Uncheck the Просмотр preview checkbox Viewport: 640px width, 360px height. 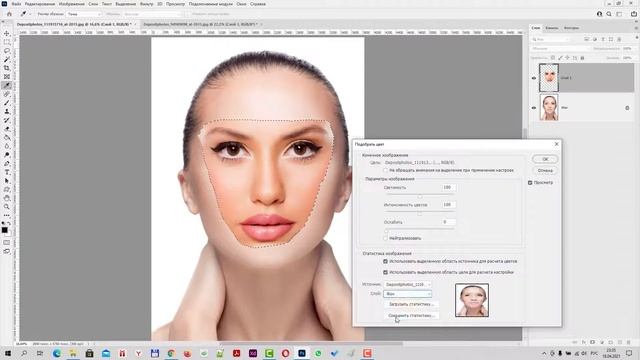(530, 183)
